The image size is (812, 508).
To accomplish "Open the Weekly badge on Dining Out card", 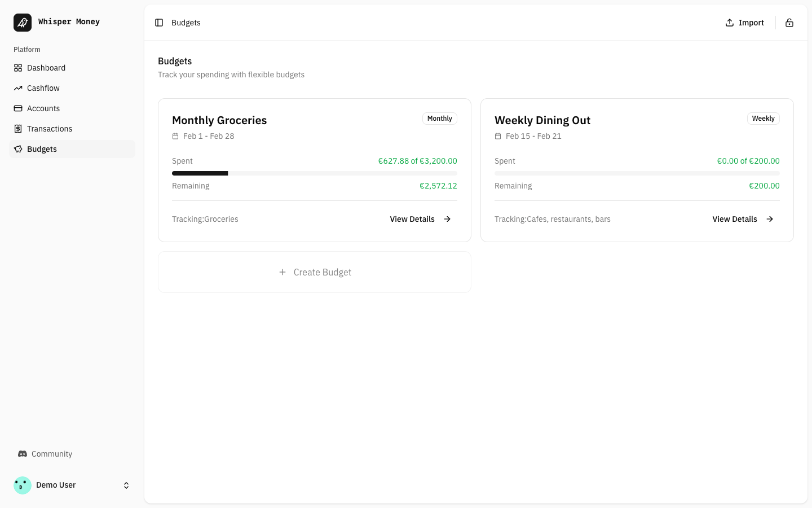I will point(763,119).
